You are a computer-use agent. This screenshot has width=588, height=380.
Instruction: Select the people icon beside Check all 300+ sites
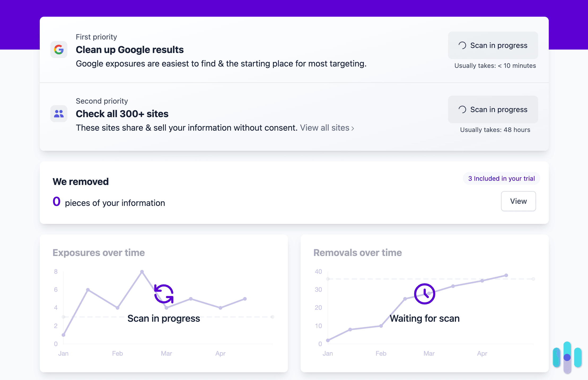[59, 113]
